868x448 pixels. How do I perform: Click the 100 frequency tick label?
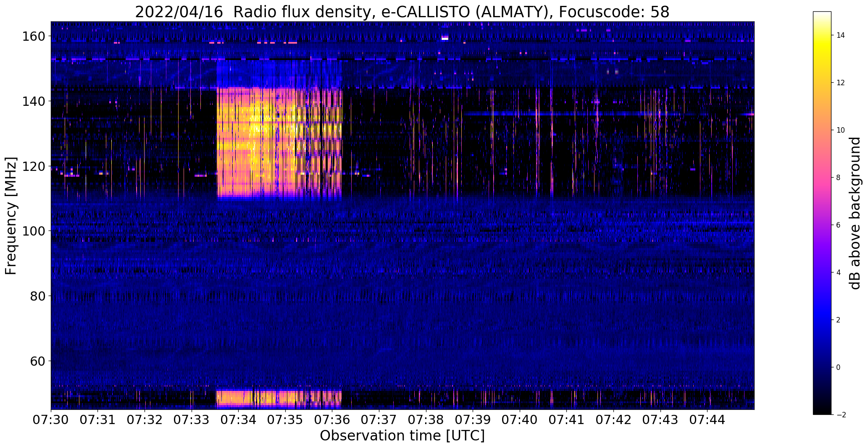(33, 231)
